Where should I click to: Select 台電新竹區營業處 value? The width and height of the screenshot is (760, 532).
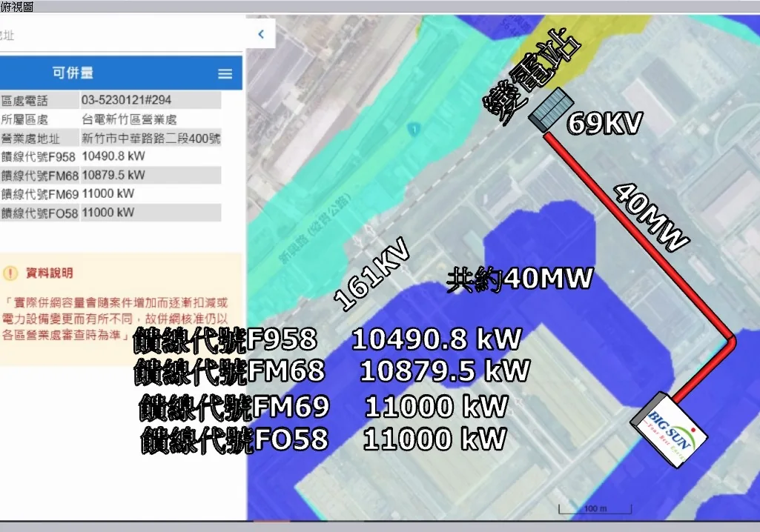coord(129,119)
